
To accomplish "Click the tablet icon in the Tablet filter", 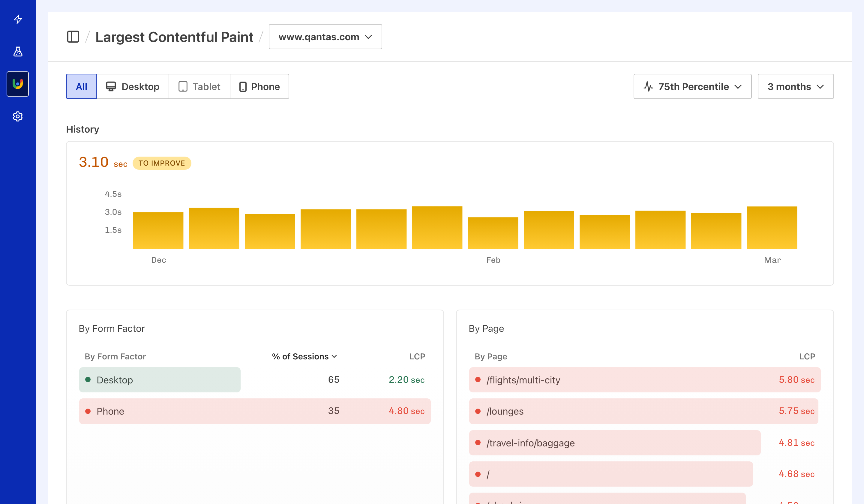I will 183,86.
